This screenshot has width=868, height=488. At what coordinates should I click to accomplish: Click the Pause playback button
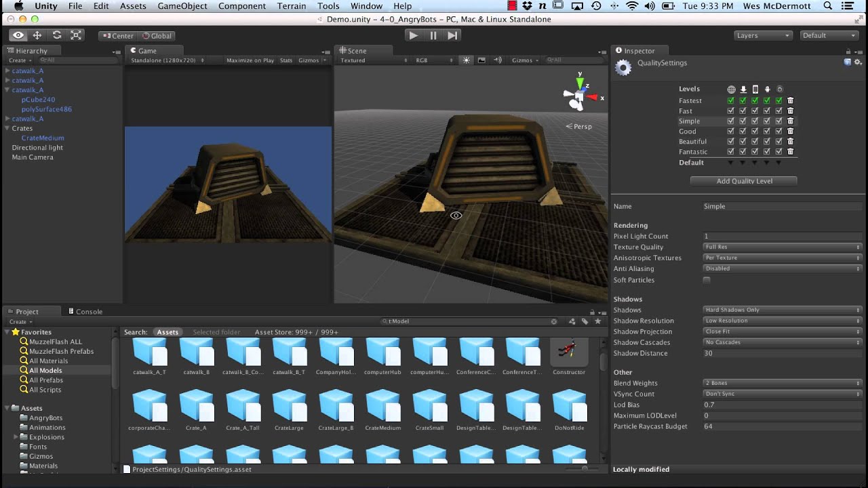coord(433,35)
